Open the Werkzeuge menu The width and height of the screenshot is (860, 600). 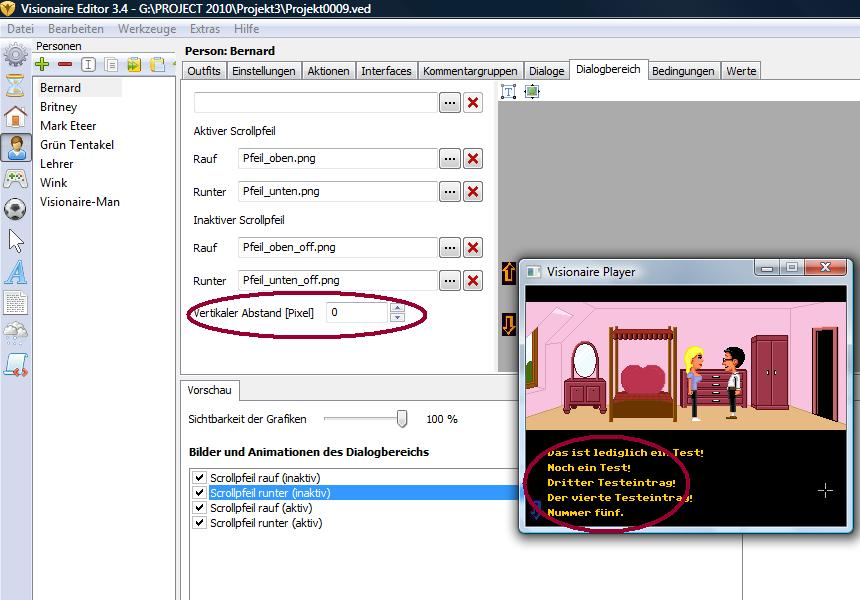click(147, 29)
